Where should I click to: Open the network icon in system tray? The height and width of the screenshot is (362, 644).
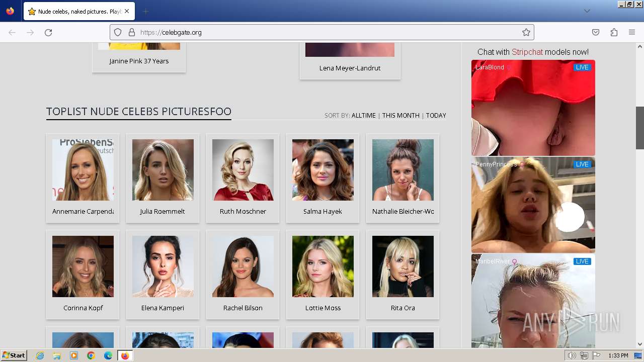[584, 355]
